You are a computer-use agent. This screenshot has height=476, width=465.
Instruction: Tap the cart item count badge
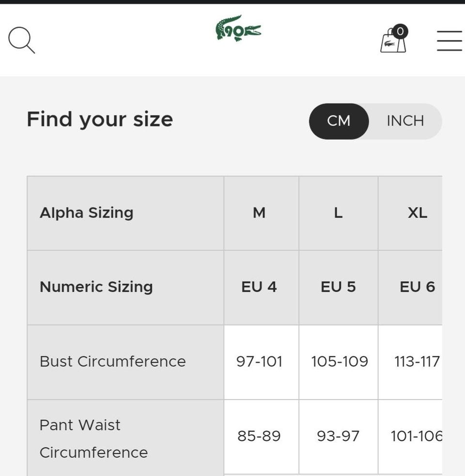coord(400,31)
